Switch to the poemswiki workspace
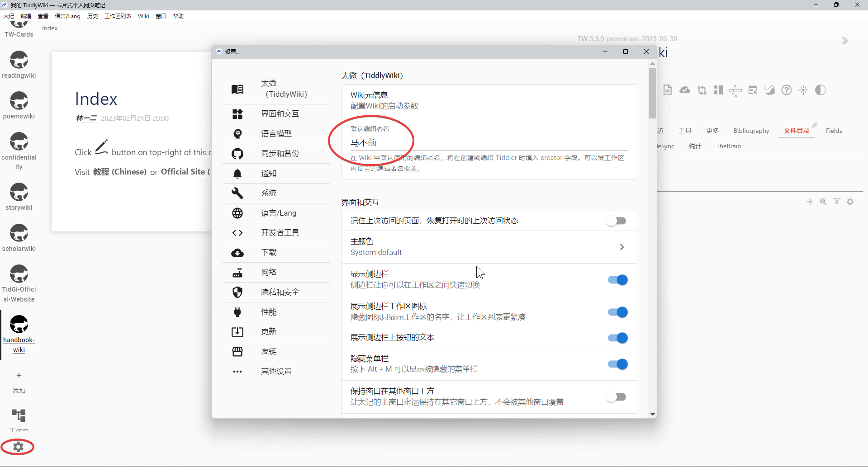868x467 pixels. coord(19,105)
